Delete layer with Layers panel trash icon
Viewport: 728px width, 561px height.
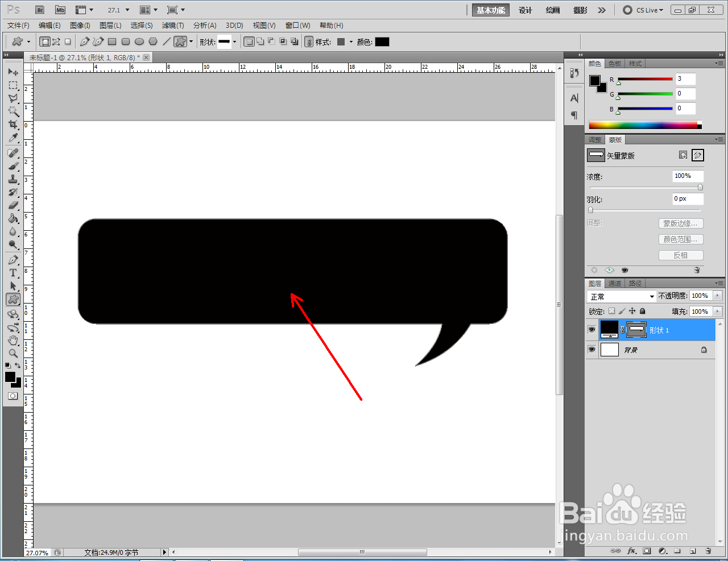click(x=708, y=551)
